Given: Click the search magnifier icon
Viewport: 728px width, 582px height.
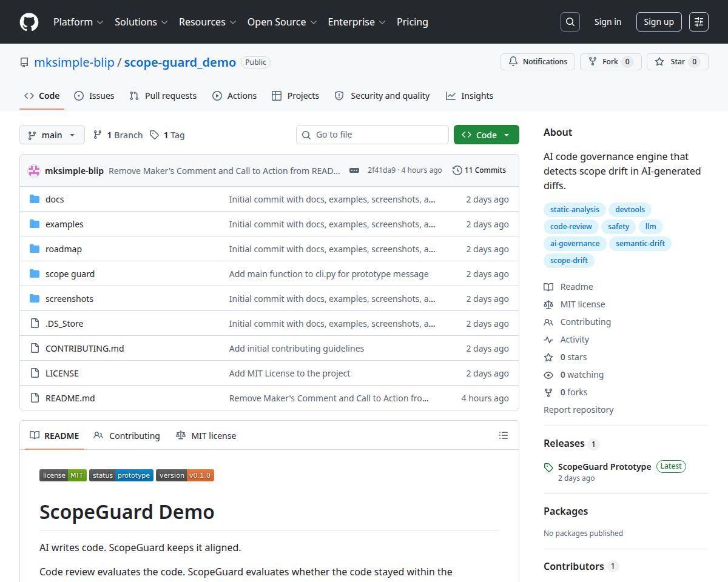Looking at the screenshot, I should tap(570, 22).
